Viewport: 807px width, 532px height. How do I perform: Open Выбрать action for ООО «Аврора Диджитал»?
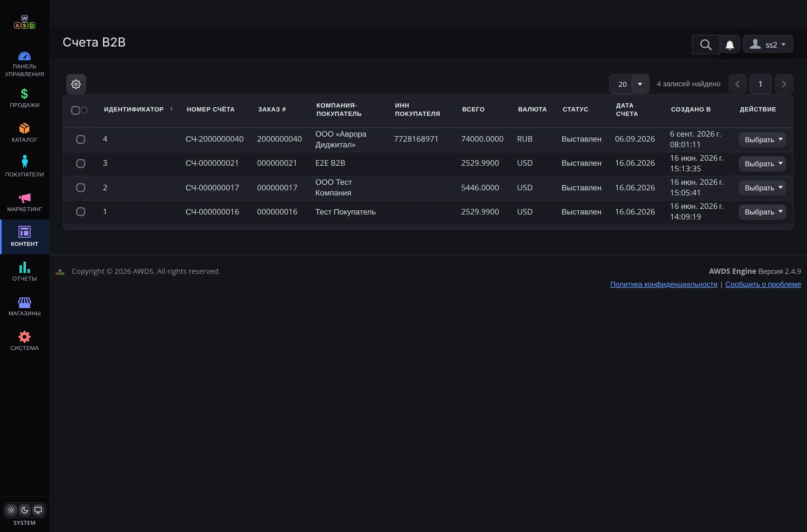(762, 140)
